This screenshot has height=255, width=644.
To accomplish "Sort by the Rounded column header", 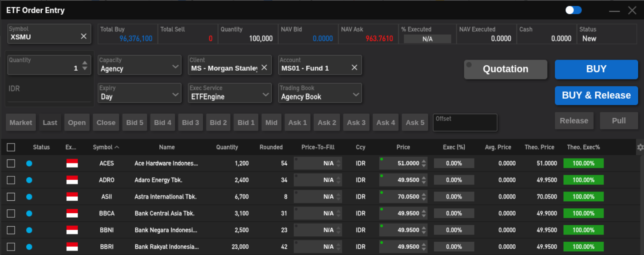I will point(271,147).
